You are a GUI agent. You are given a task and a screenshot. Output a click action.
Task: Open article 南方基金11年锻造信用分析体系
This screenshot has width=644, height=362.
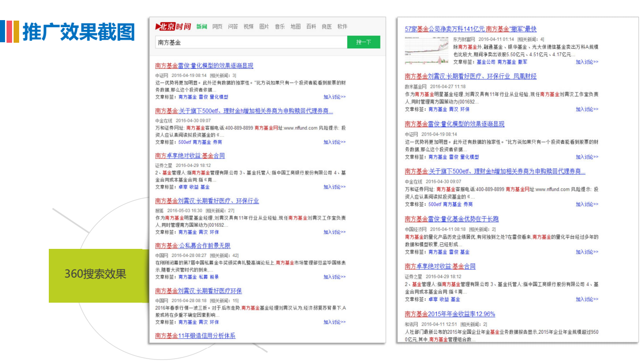[x=195, y=336]
